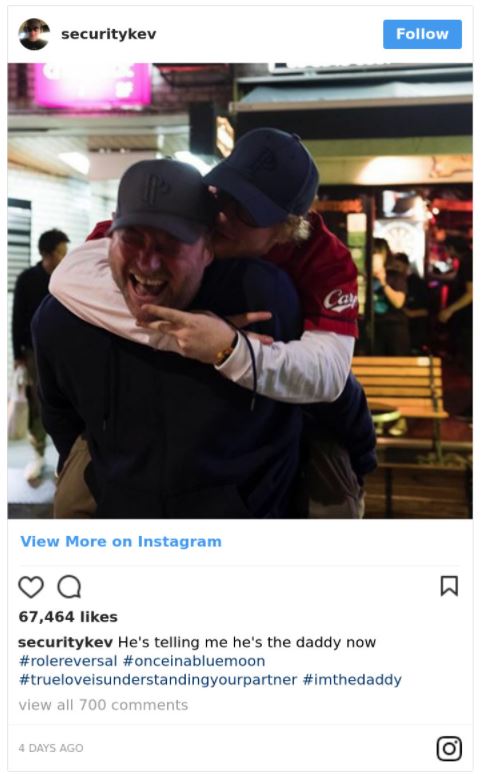Click the caption text about the daddy
The image size is (483, 779).
247,642
